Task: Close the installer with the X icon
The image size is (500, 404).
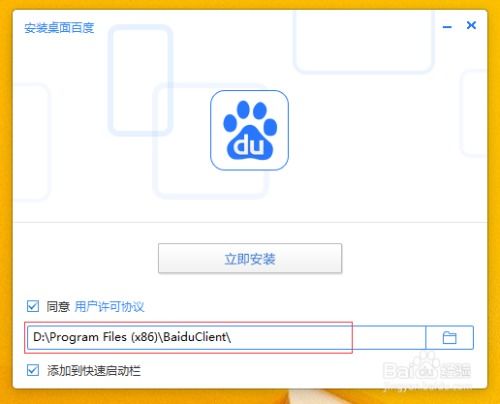Action: point(471,25)
